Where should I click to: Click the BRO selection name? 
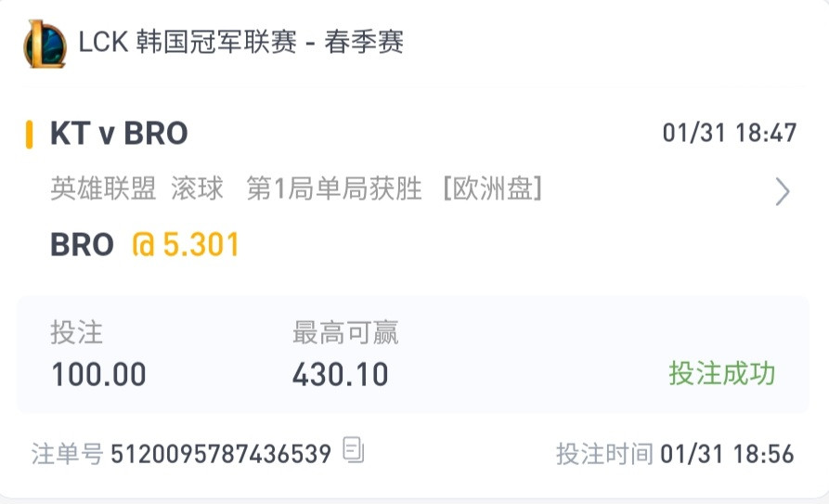(x=82, y=245)
